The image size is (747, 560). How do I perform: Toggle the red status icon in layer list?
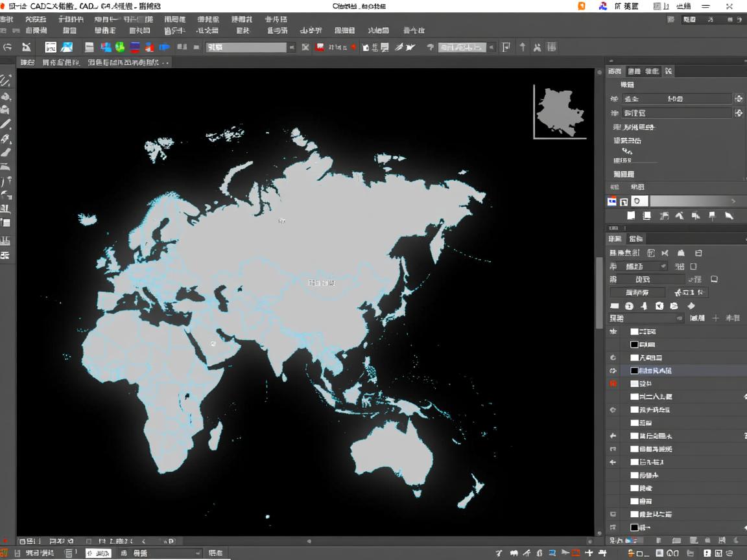(x=613, y=384)
